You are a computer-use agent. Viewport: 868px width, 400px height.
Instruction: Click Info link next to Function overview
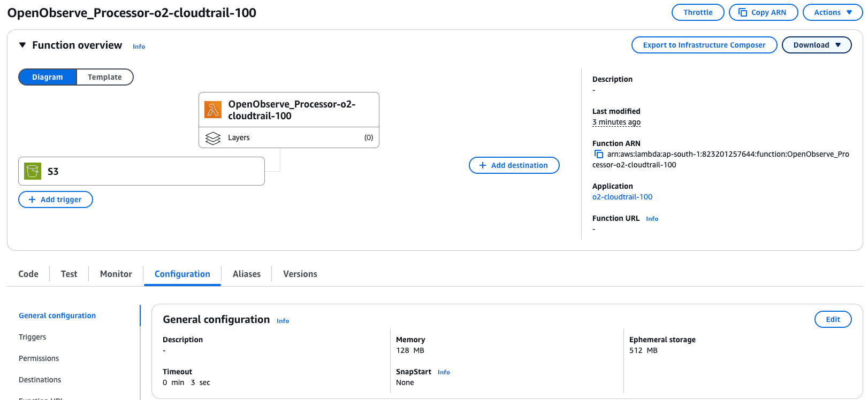coord(139,47)
